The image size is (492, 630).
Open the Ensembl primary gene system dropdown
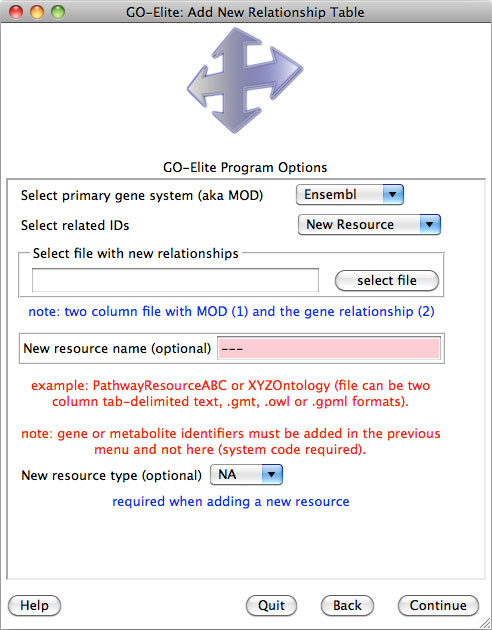[x=350, y=195]
